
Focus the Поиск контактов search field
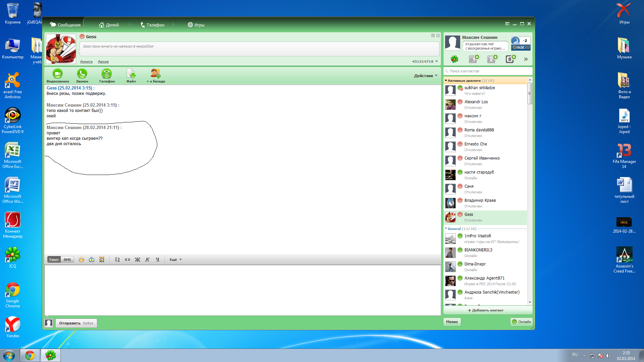tap(488, 71)
